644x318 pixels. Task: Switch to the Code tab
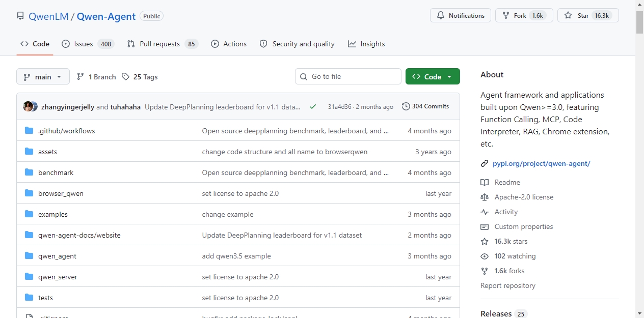[x=35, y=44]
